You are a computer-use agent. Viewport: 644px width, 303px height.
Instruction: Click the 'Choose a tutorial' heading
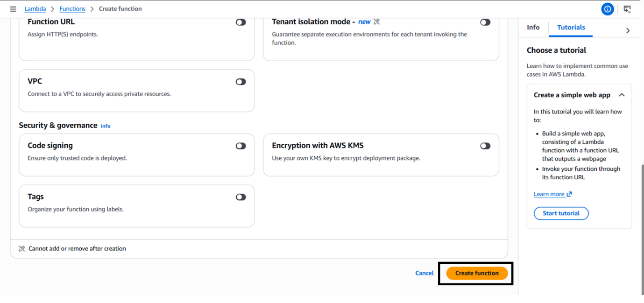click(556, 50)
